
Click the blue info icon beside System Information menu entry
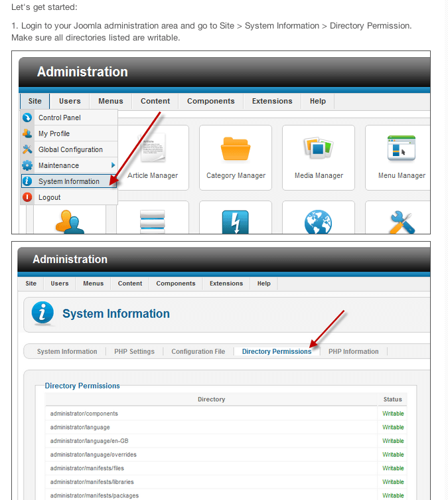coord(27,181)
